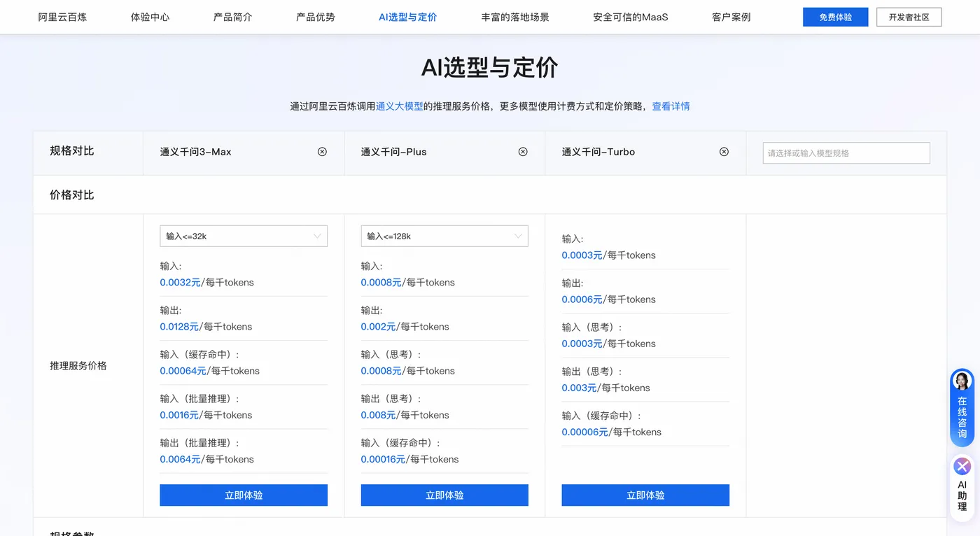Image resolution: width=980 pixels, height=536 pixels.
Task: Open 客户案例 nav item
Action: [731, 17]
